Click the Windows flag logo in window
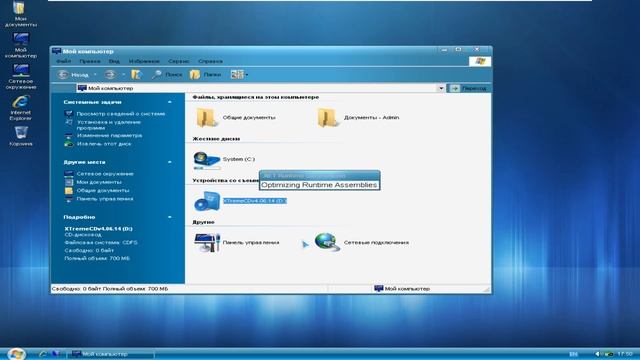The height and width of the screenshot is (360, 640). tap(480, 61)
